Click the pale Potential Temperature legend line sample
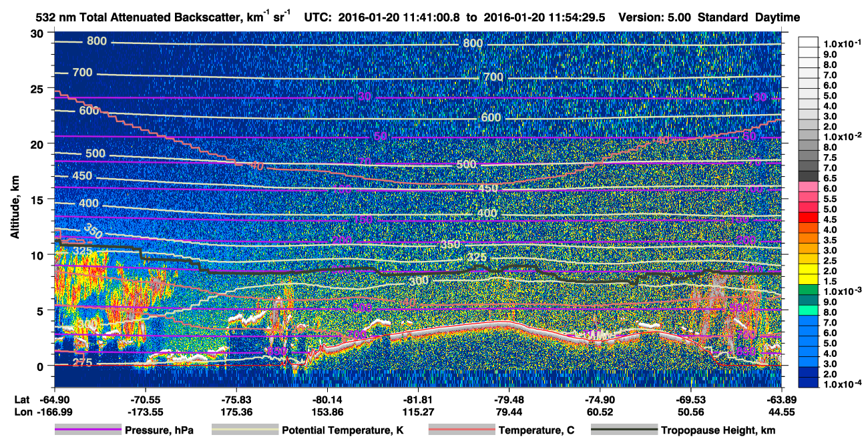Image resolution: width=868 pixels, height=445 pixels. (x=244, y=430)
